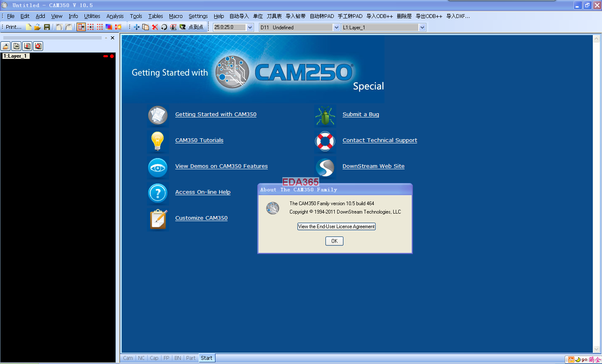Open a file with the folder icon

pyautogui.click(x=37, y=27)
